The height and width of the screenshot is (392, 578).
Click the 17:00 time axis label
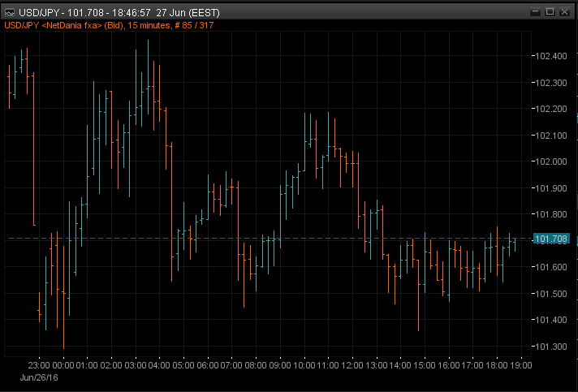tap(472, 365)
